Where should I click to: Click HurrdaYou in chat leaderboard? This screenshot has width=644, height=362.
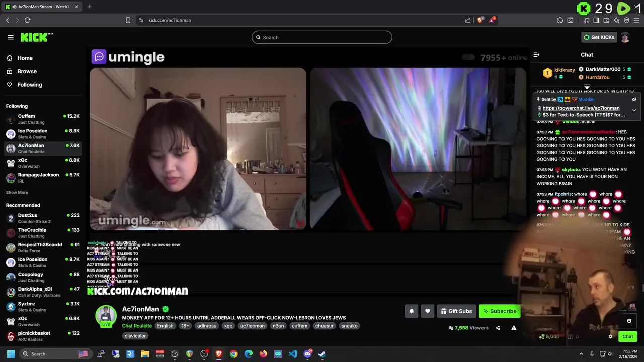pyautogui.click(x=597, y=77)
